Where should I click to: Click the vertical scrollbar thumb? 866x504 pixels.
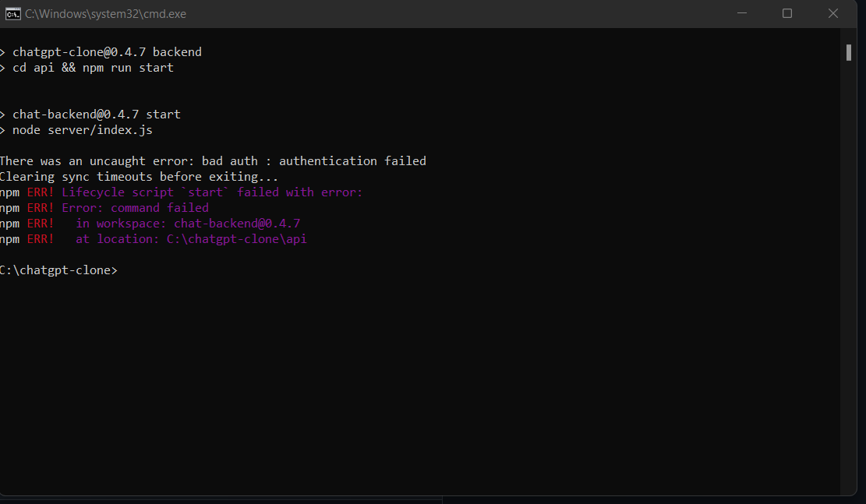tap(848, 52)
